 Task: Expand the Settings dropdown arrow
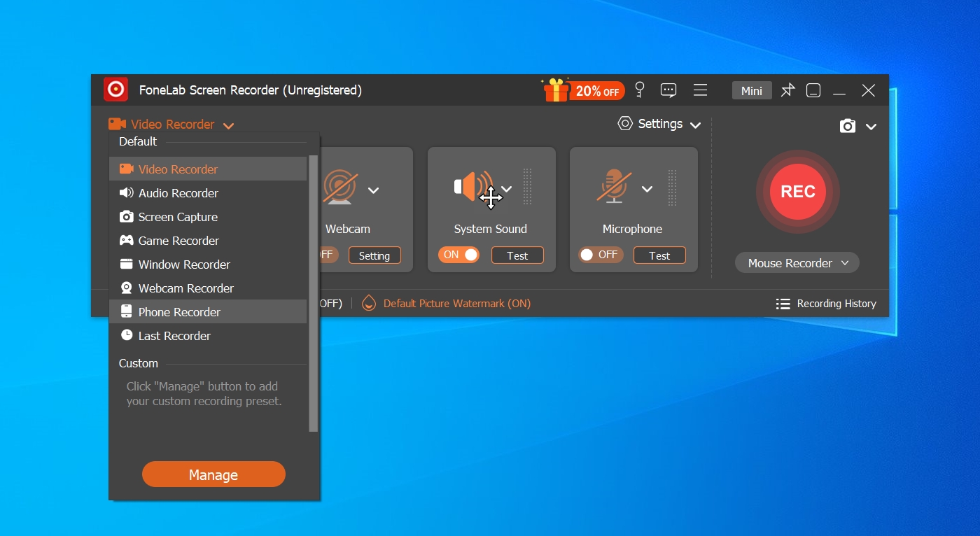[695, 125]
